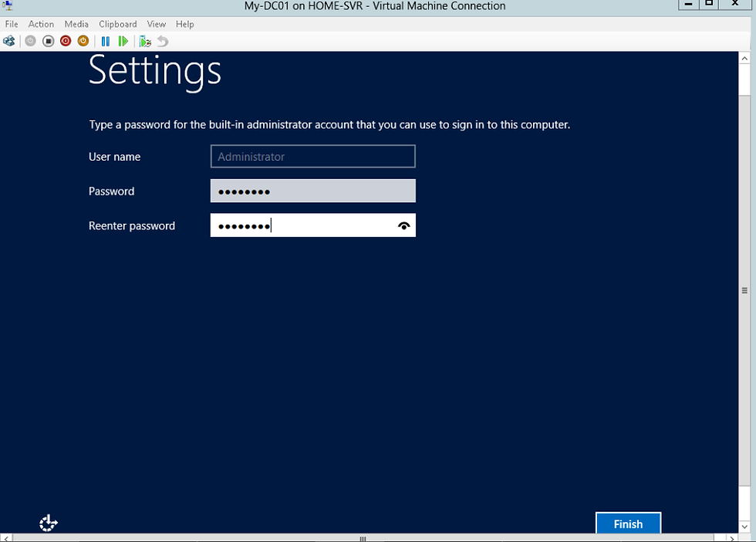Open the Ease of Access icon
756x542 pixels.
coord(48,523)
